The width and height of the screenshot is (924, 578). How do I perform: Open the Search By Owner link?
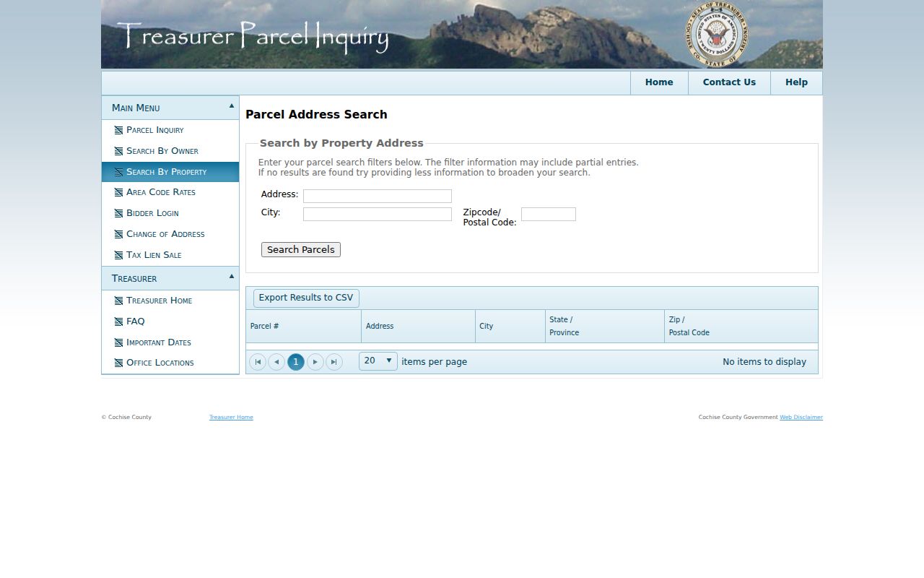162,151
